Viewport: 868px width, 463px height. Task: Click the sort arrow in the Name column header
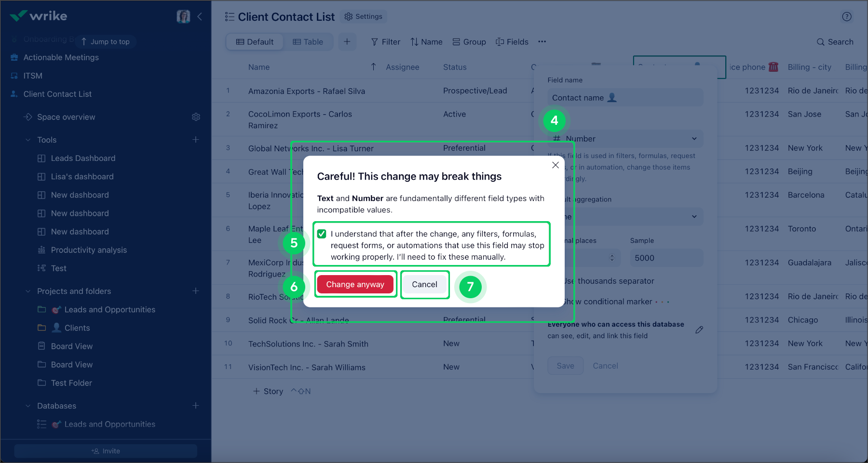tap(373, 67)
